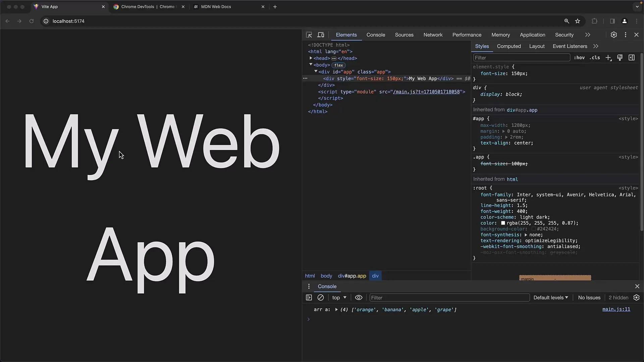This screenshot has height=362, width=644.
Task: Open console settings gear
Action: coord(636,298)
